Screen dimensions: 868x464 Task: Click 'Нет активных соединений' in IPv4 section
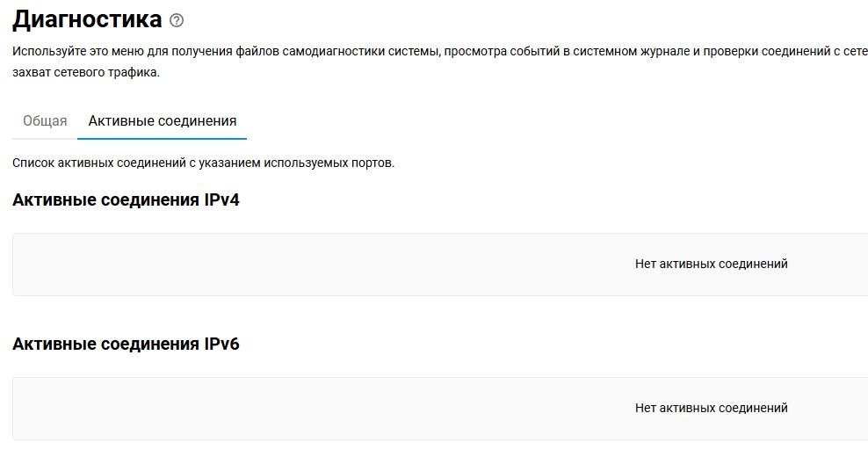[711, 264]
